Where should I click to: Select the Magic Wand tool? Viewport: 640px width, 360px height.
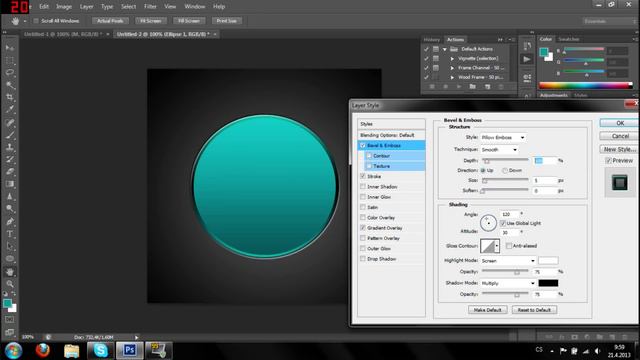click(x=9, y=85)
